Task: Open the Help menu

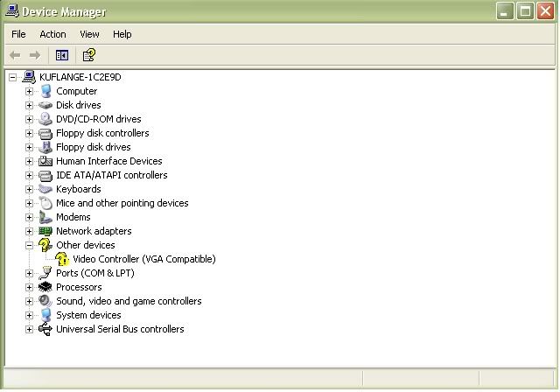Action: (x=122, y=34)
